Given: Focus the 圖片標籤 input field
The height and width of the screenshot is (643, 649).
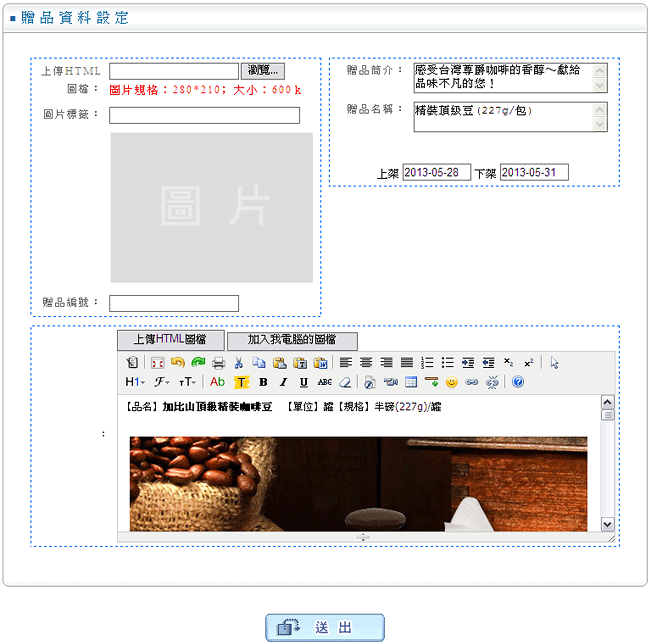Looking at the screenshot, I should click(x=204, y=115).
